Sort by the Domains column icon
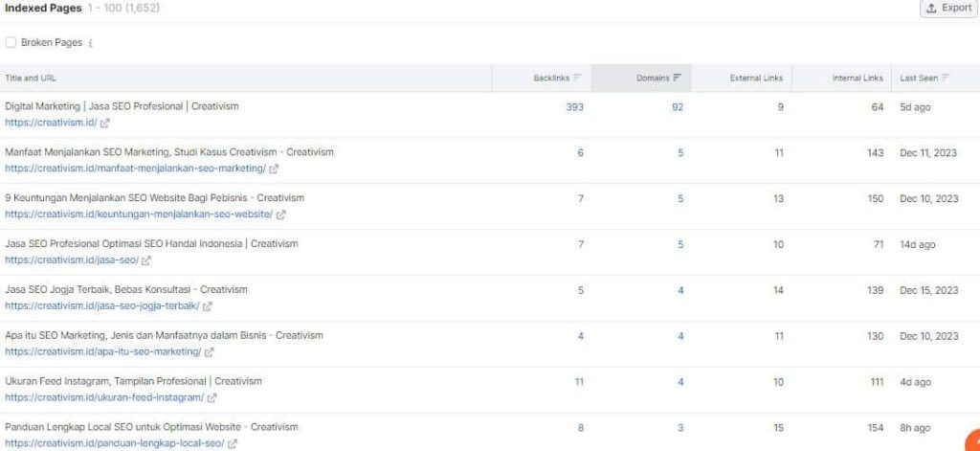Image resolution: width=980 pixels, height=451 pixels. click(677, 79)
